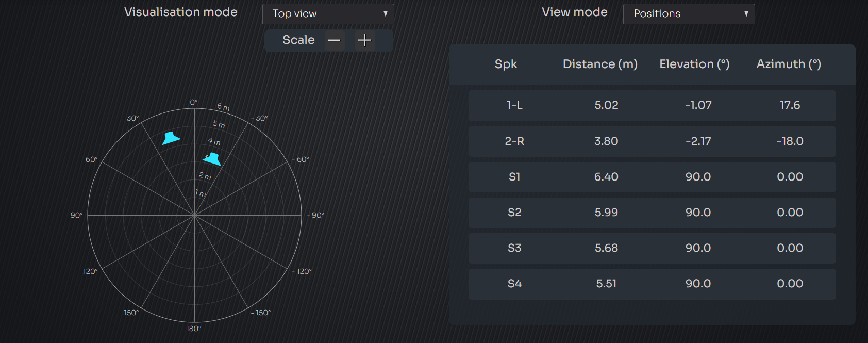Select the 1-L speaker row
The height and width of the screenshot is (343, 868).
[652, 106]
